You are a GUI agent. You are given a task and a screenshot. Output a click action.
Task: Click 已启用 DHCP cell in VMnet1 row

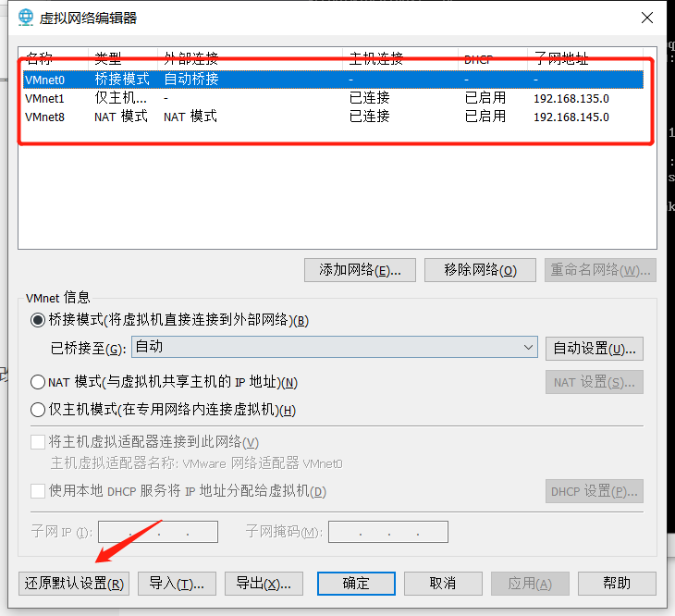[x=485, y=98]
